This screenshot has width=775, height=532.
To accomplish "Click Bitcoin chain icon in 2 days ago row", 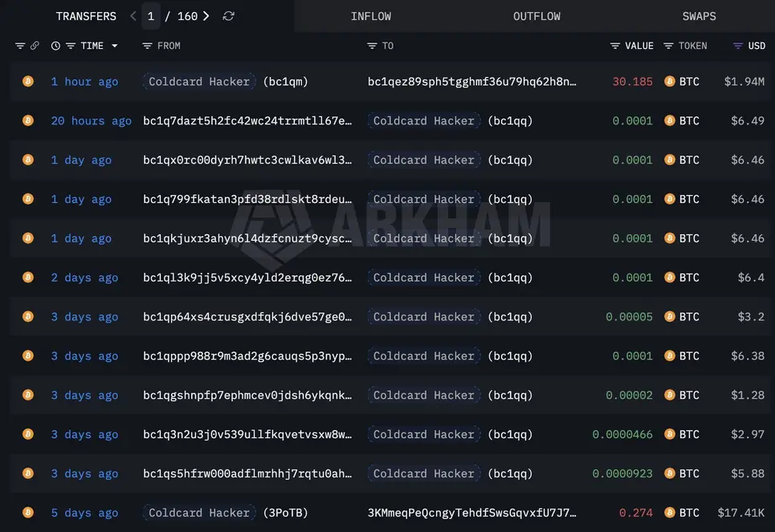I will coord(28,277).
